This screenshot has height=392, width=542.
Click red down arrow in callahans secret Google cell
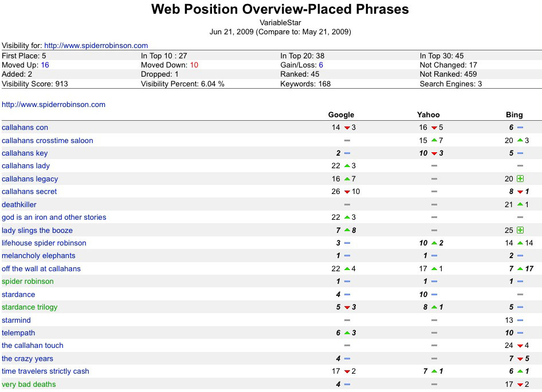[x=347, y=192]
